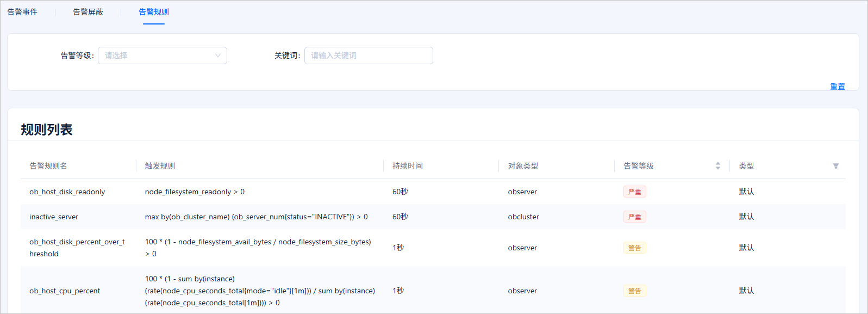This screenshot has width=868, height=314.
Task: Click the 告警规则名 column header
Action: click(48, 166)
